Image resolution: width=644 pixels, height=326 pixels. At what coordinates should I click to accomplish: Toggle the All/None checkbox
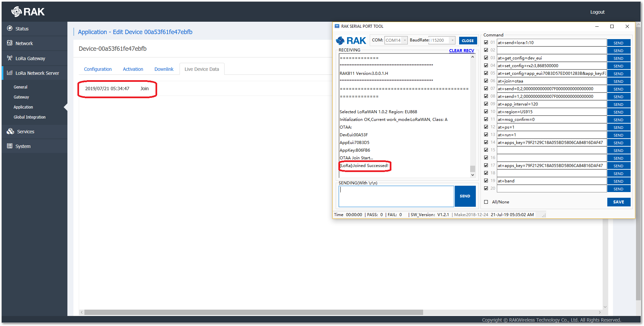(486, 202)
